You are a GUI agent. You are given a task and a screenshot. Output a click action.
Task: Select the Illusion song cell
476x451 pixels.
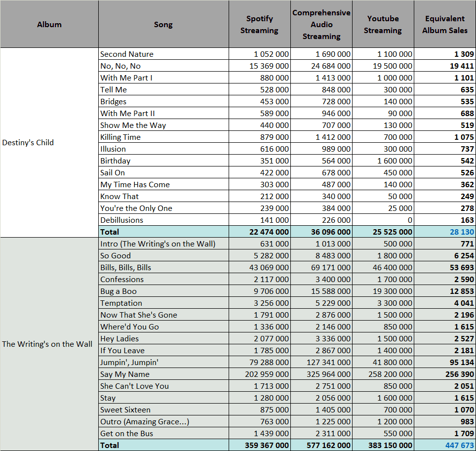coord(163,149)
